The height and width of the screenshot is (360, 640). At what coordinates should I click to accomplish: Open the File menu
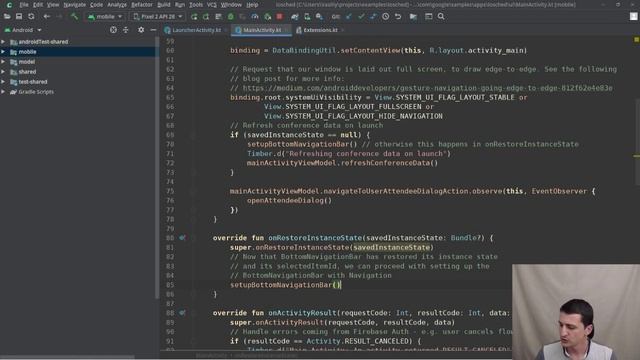click(24, 5)
